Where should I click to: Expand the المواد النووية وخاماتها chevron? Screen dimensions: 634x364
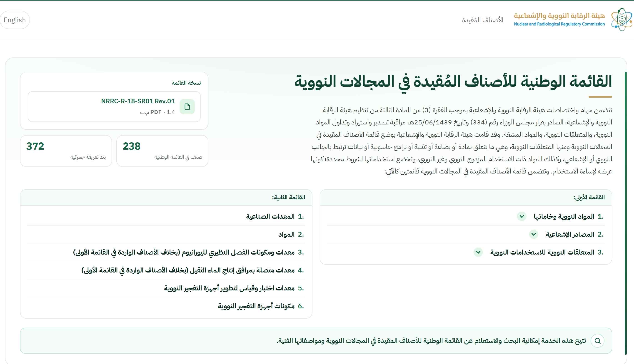click(522, 216)
